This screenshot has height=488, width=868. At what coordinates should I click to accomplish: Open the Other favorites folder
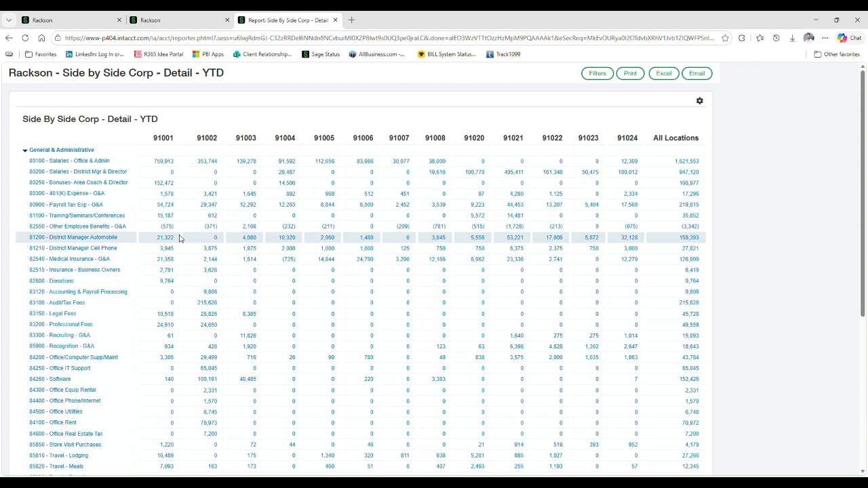tap(837, 54)
